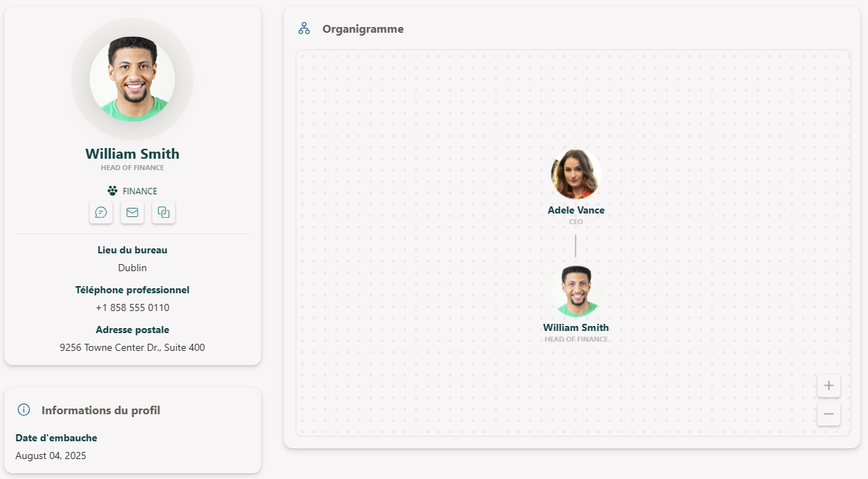
Task: Click HEAD OF FINANCE under profile name
Action: tap(132, 168)
